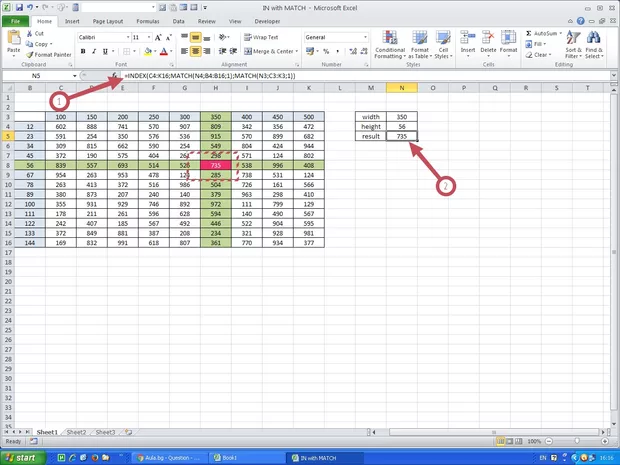Click the Cut scissors icon
Screen dimensions: 620x465
pos(29,34)
